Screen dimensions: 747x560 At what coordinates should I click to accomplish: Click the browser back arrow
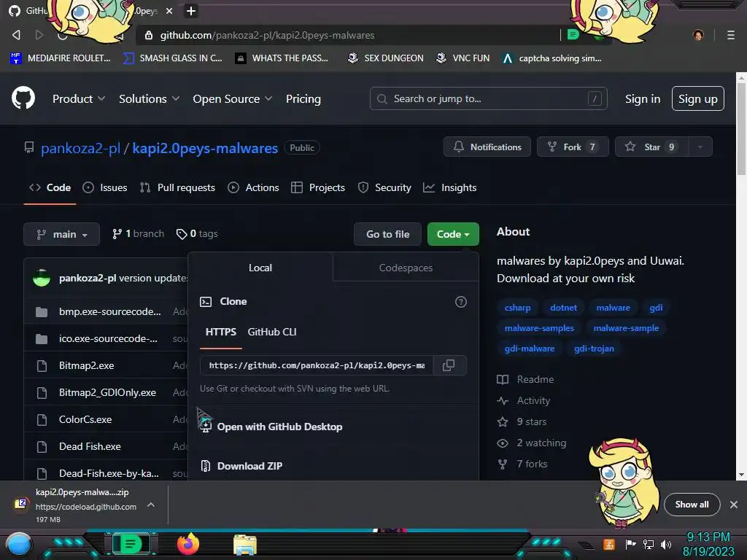coord(16,35)
